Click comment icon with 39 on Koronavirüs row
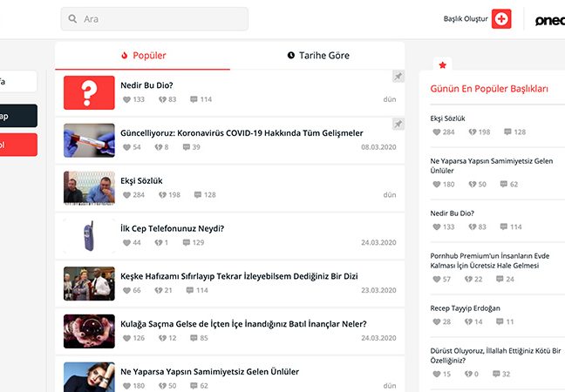The height and width of the screenshot is (392, 565). (x=187, y=147)
